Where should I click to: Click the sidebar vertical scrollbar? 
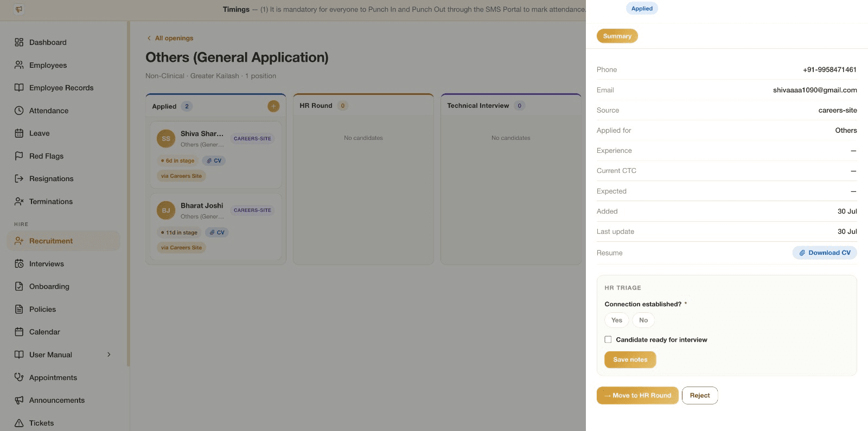click(128, 194)
